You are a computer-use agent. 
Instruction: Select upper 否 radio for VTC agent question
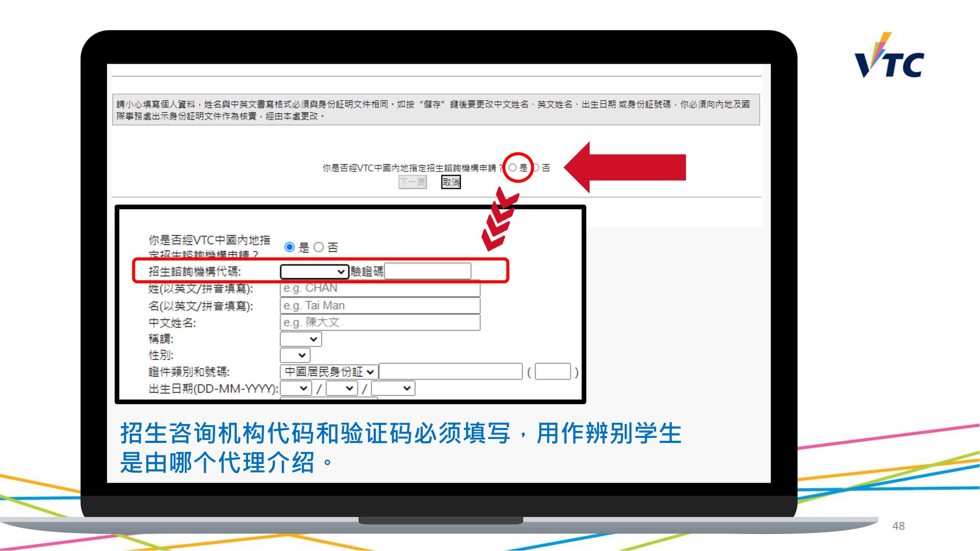pos(536,168)
